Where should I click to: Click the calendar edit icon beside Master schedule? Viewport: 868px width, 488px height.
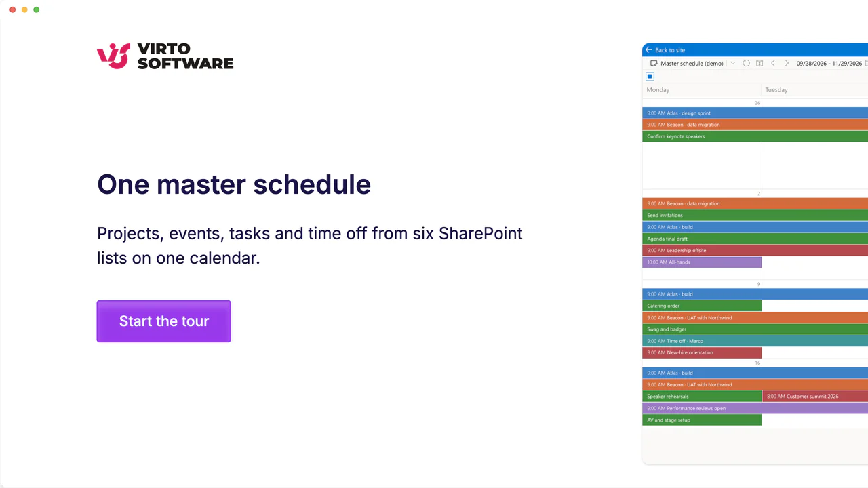(654, 63)
